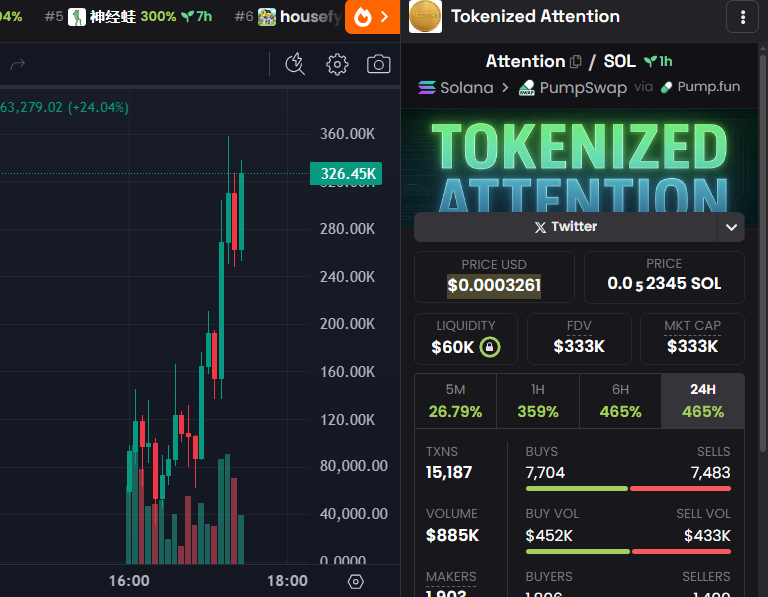Click the 326.45K current price label
768x597 pixels.
coord(346,173)
